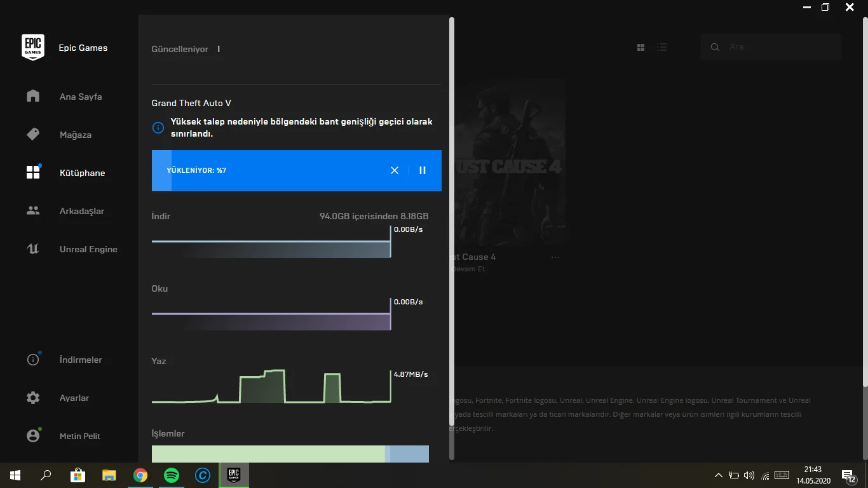868x488 pixels.
Task: Open Unreal Engine section
Action: pos(88,249)
